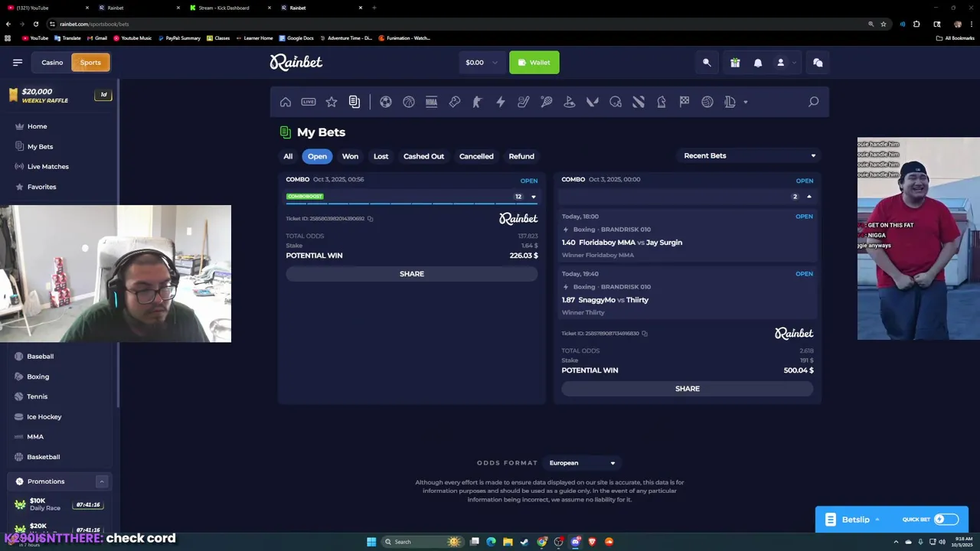This screenshot has height=551, width=980.
Task: Show Cashed Out bets filter
Action: tap(423, 156)
